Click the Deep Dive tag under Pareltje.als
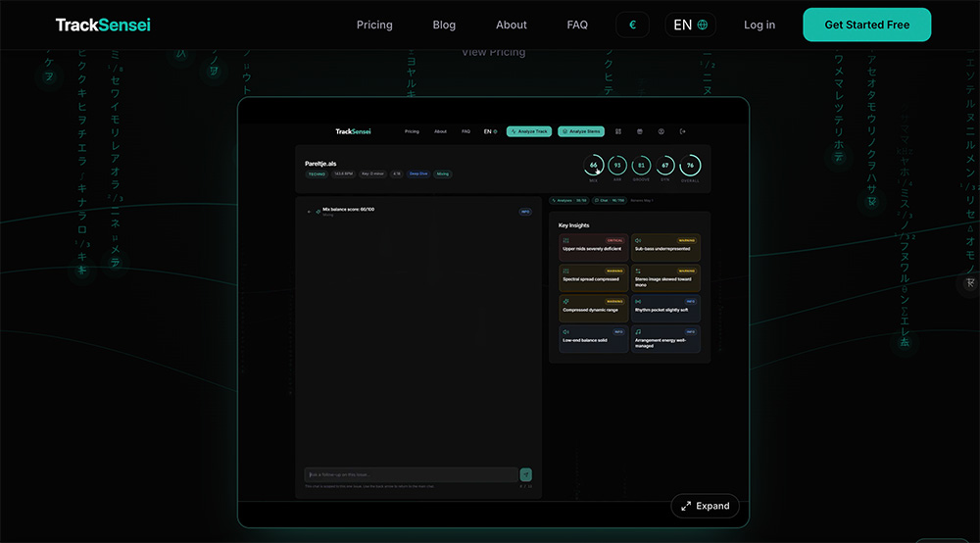 point(418,173)
